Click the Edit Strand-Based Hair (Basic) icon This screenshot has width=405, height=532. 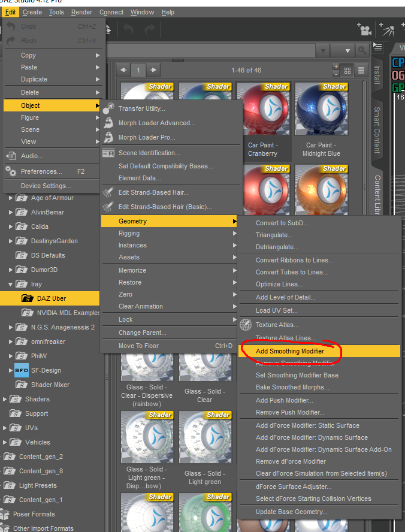click(108, 207)
